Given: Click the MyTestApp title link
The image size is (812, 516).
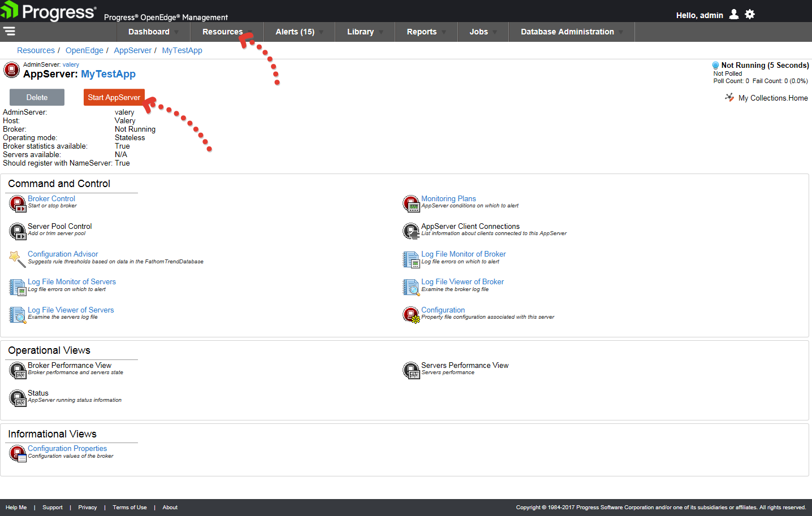Looking at the screenshot, I should [108, 74].
